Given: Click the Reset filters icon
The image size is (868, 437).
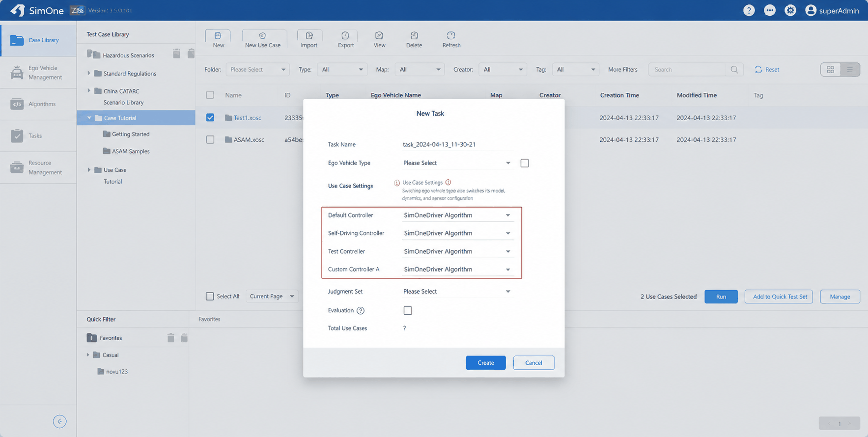Looking at the screenshot, I should (758, 70).
